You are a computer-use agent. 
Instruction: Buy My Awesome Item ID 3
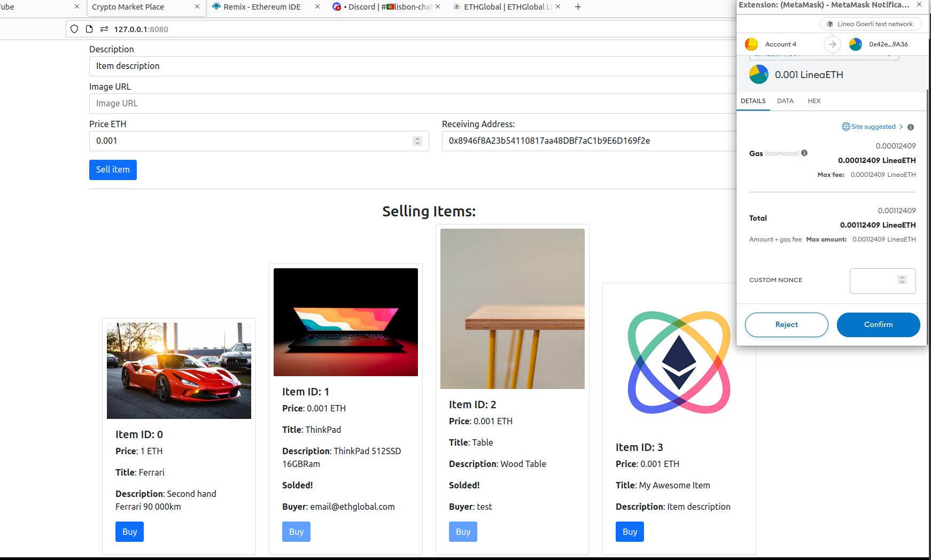pos(630,532)
